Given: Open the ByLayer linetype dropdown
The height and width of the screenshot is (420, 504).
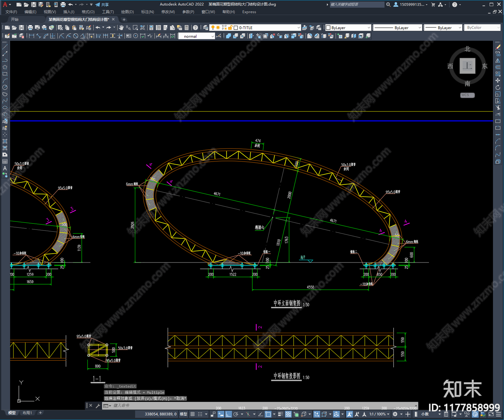Looking at the screenshot, I should click(x=397, y=28).
